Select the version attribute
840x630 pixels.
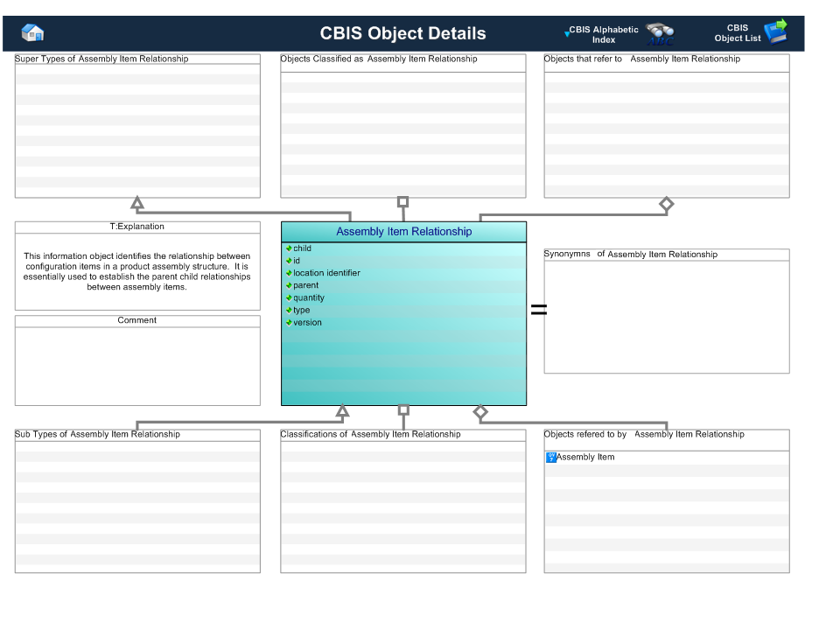[307, 323]
